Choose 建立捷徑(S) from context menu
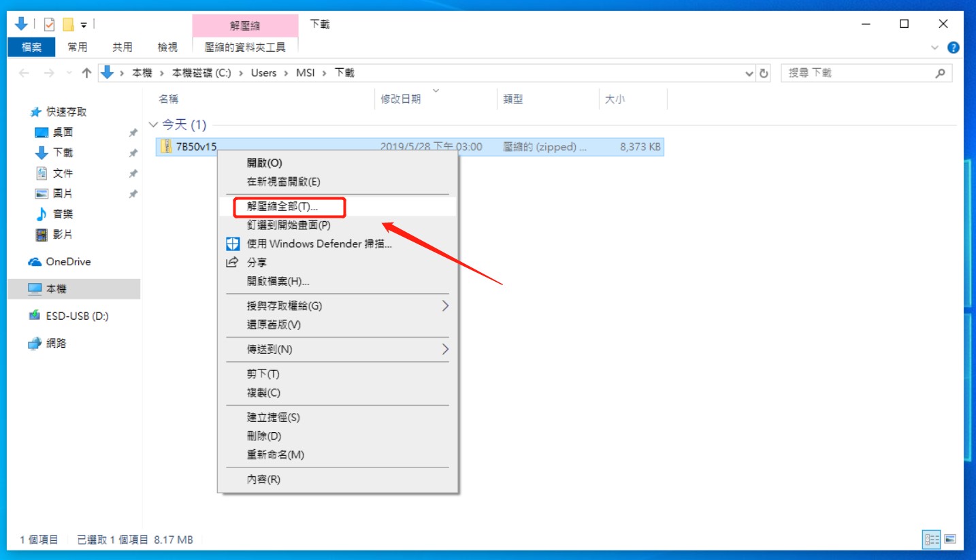This screenshot has width=976, height=560. click(337, 417)
